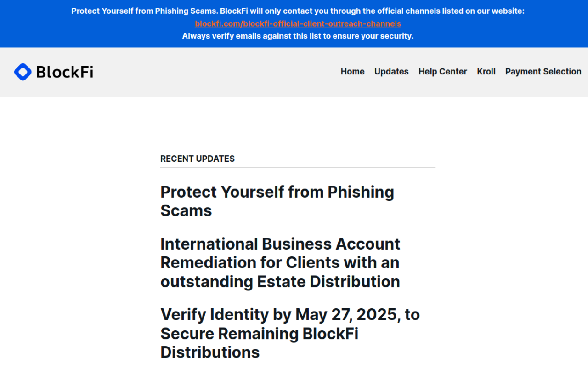Select Kroll in the navigation bar
This screenshot has width=588, height=392.
click(x=486, y=72)
